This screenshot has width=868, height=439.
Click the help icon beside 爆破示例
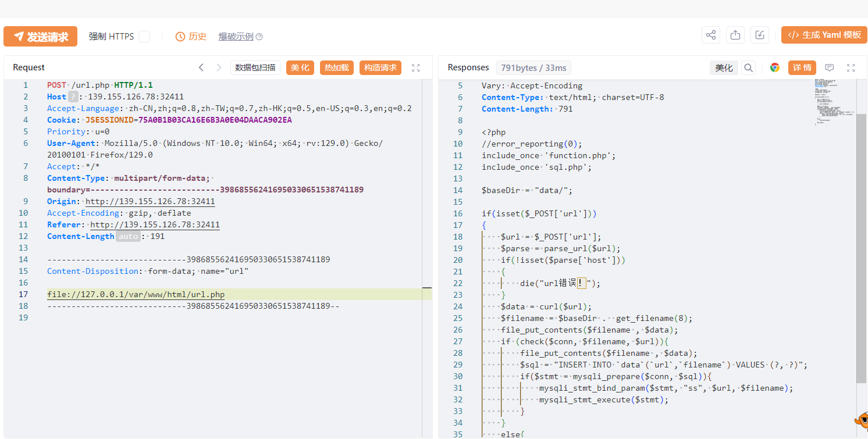pos(259,37)
